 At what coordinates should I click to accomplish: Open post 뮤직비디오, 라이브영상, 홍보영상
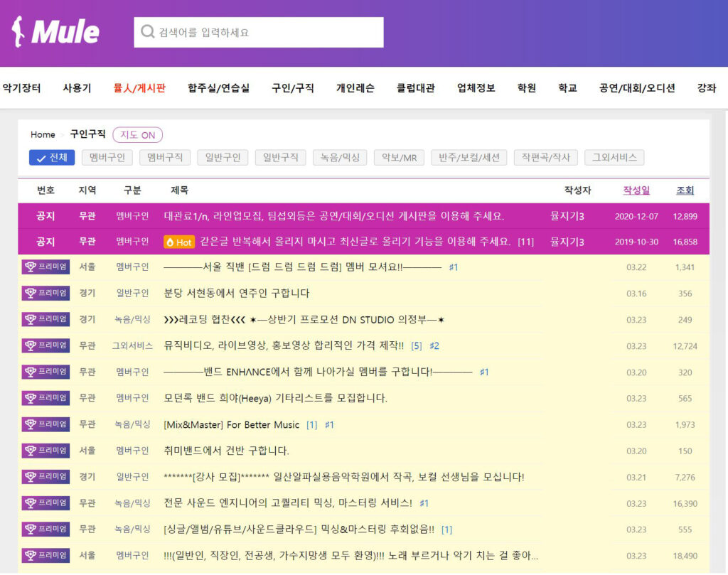click(284, 345)
